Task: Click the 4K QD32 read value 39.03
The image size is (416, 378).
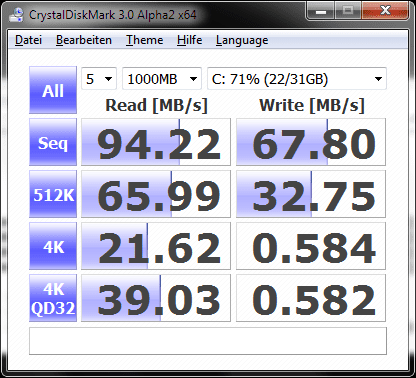Action: point(156,298)
